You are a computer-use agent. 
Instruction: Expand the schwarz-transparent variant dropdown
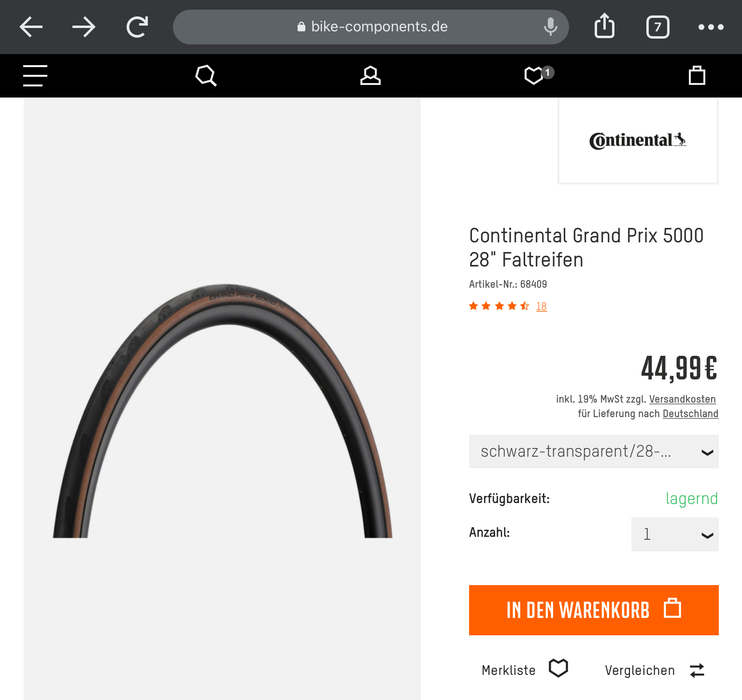(594, 451)
